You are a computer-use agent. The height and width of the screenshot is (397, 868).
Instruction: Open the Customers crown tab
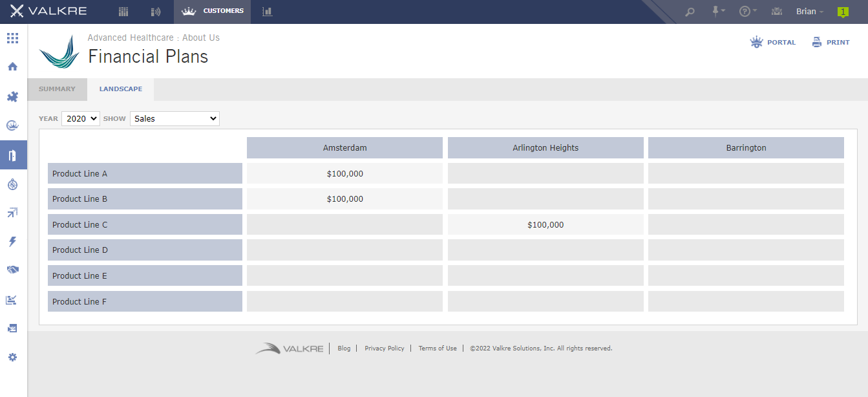tap(213, 12)
